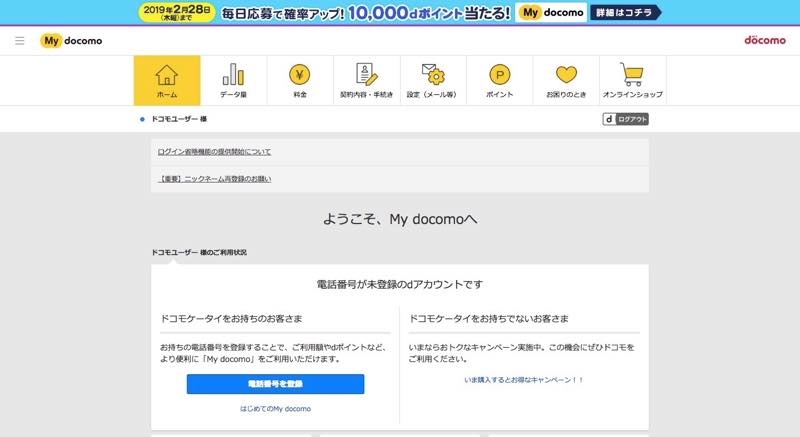Open the データ量 bar chart tab
Image resolution: width=800 pixels, height=437 pixels.
click(233, 81)
